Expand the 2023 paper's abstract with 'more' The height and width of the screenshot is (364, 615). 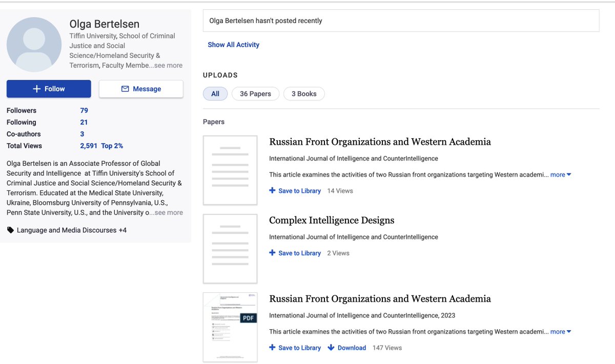tap(561, 332)
